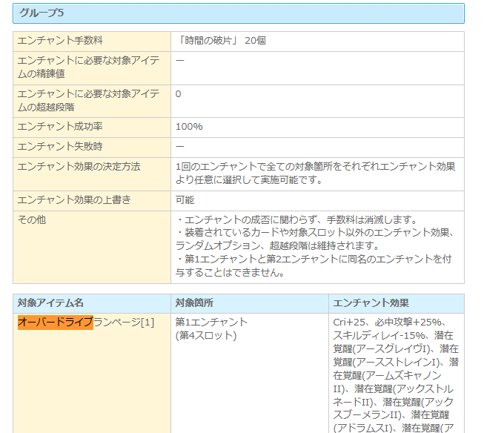Select the その他 row label
The height and width of the screenshot is (433, 504).
click(x=32, y=219)
